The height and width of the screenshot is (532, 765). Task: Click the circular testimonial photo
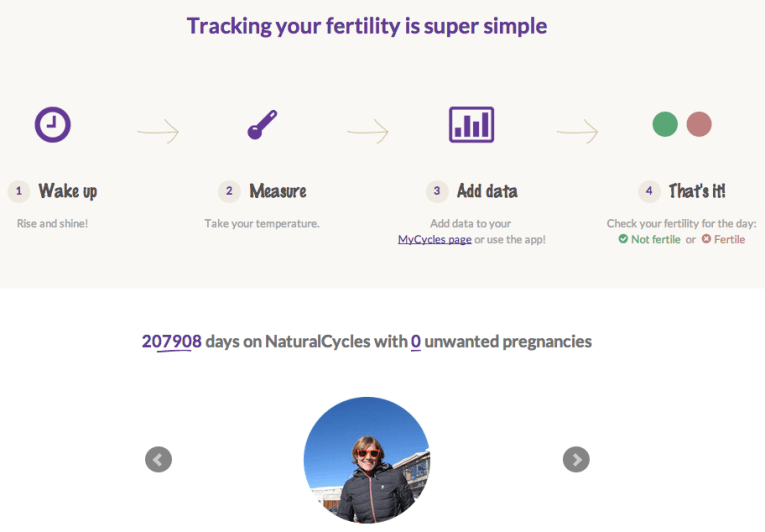(367, 460)
